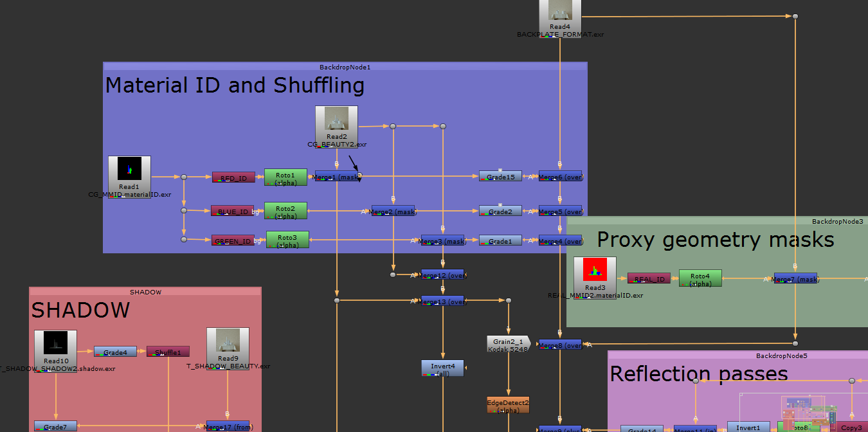
Task: Select the Read10 shadow pass node
Action: (55, 348)
